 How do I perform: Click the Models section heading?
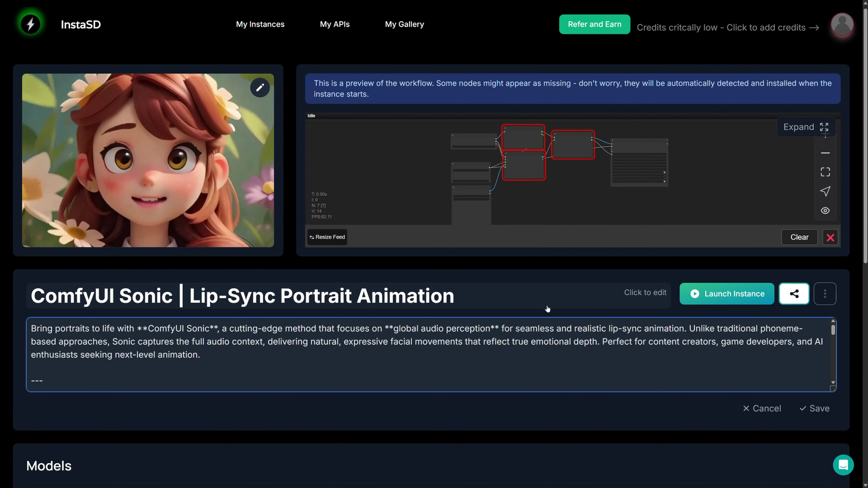coord(49,466)
